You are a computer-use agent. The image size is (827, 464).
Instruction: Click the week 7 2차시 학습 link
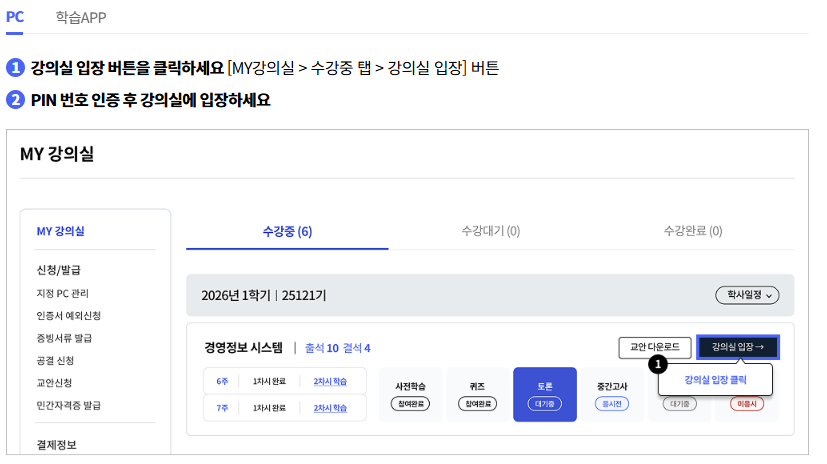330,408
